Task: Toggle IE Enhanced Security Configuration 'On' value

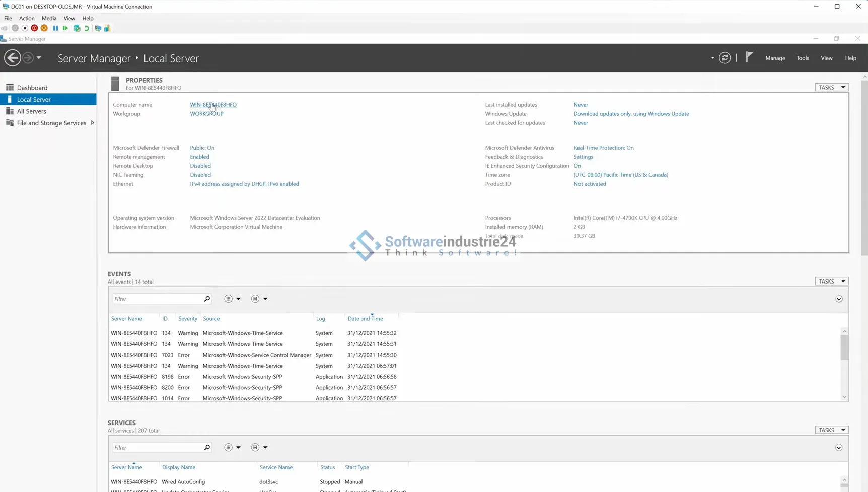Action: [x=577, y=166]
